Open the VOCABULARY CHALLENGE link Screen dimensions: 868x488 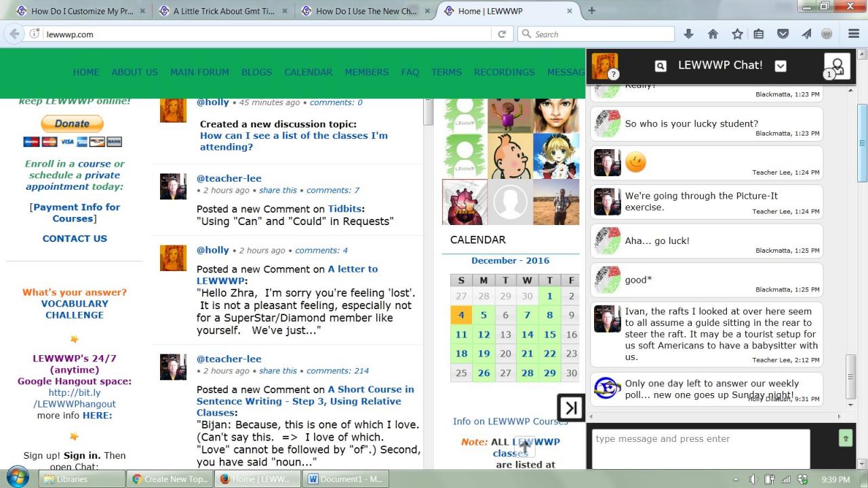tap(75, 309)
